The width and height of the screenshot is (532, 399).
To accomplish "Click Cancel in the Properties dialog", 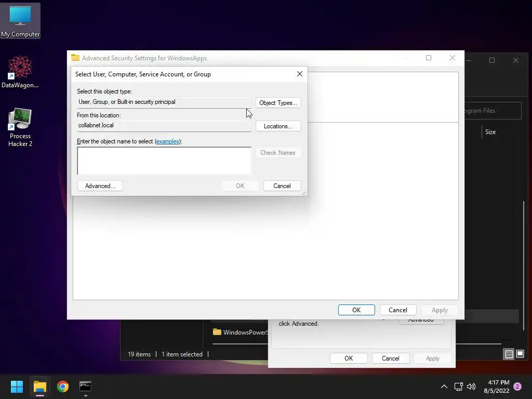I will (x=391, y=358).
